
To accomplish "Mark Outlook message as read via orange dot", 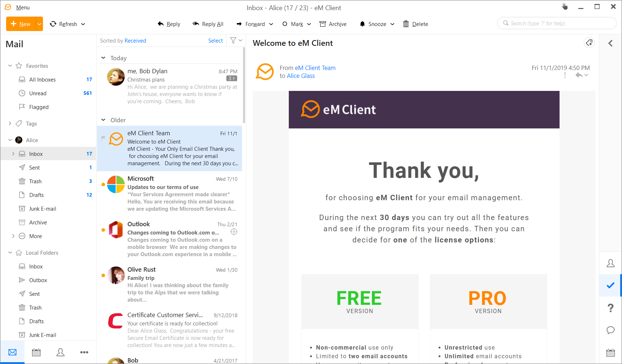I will [x=103, y=230].
